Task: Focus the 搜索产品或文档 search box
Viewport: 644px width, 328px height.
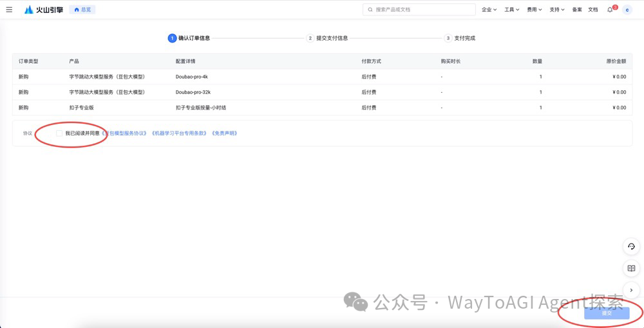Action: [x=419, y=10]
